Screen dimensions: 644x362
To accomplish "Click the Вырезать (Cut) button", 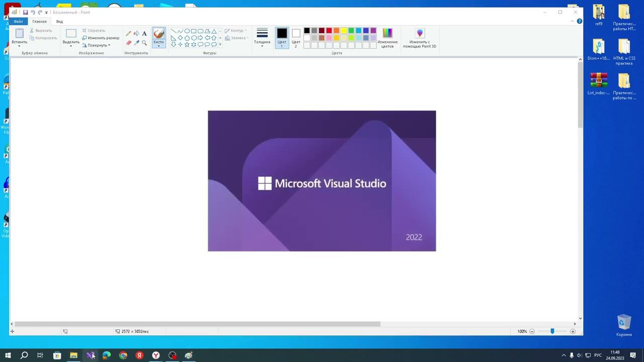I will click(41, 31).
